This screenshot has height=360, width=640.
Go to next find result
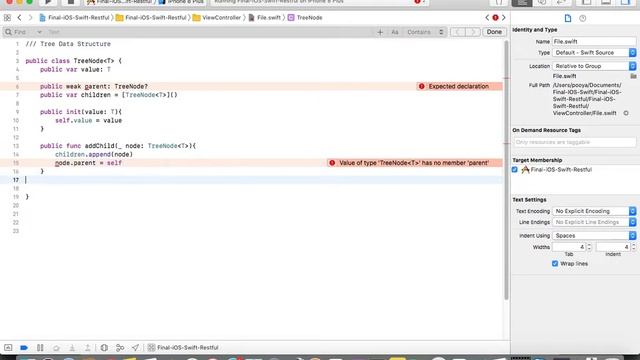coord(473,32)
